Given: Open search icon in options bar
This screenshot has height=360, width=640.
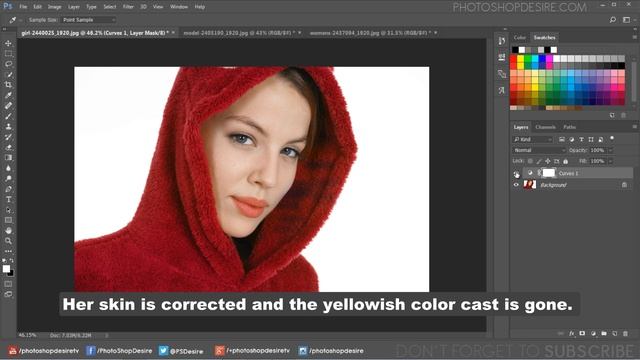Looking at the screenshot, I should [613, 20].
